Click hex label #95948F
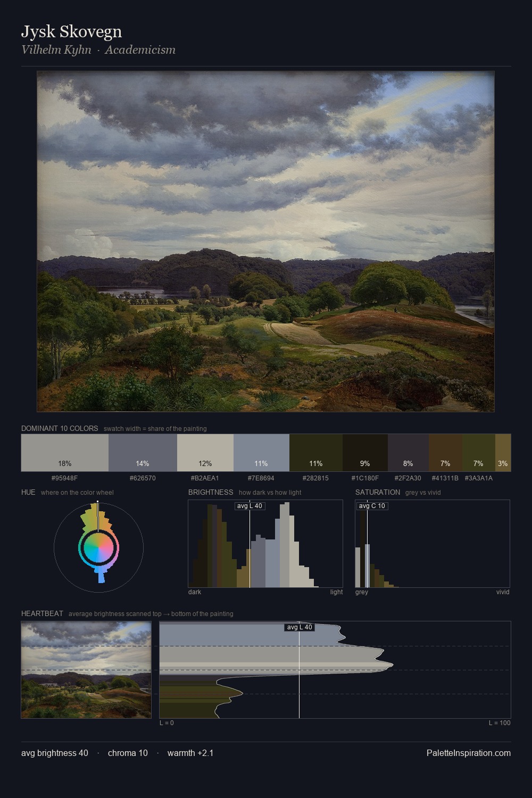Screen dimensions: 532x798 click(x=65, y=478)
